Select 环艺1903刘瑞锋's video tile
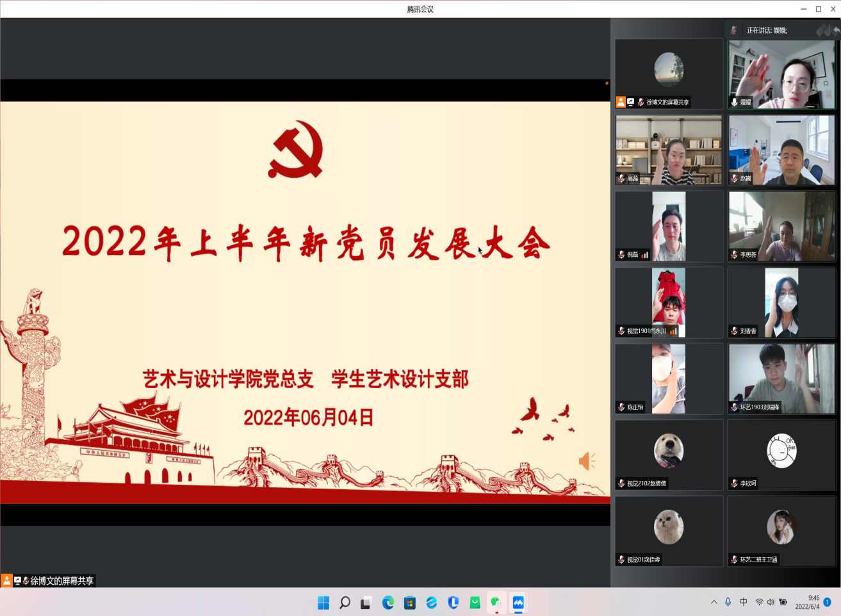Viewport: 841px width, 616px height. point(781,378)
